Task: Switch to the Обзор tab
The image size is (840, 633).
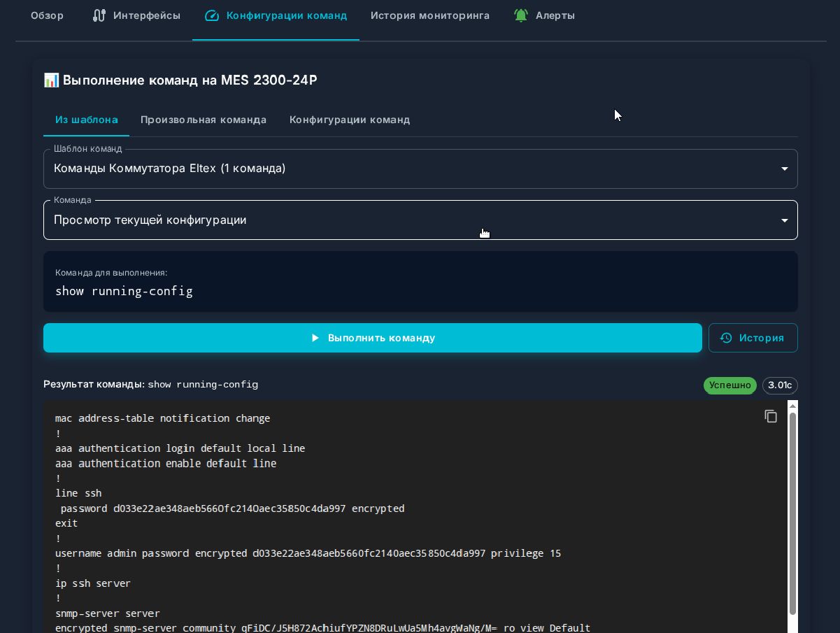Action: 47,15
